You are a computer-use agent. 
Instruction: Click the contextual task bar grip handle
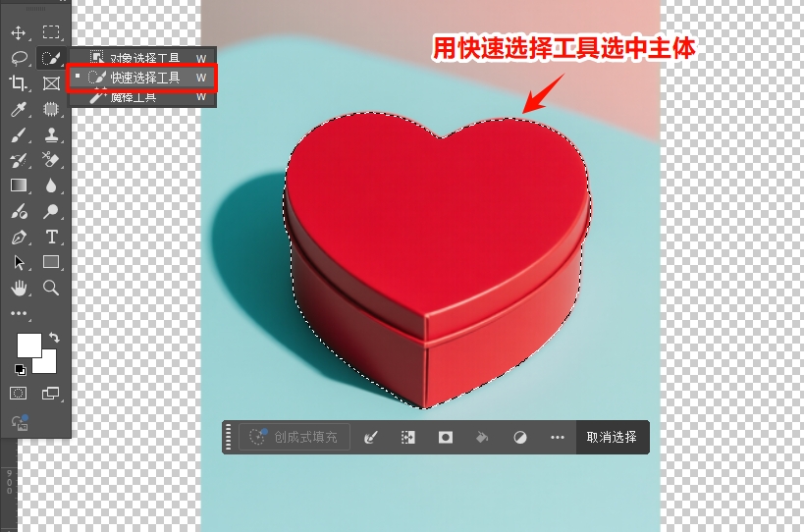(x=228, y=437)
